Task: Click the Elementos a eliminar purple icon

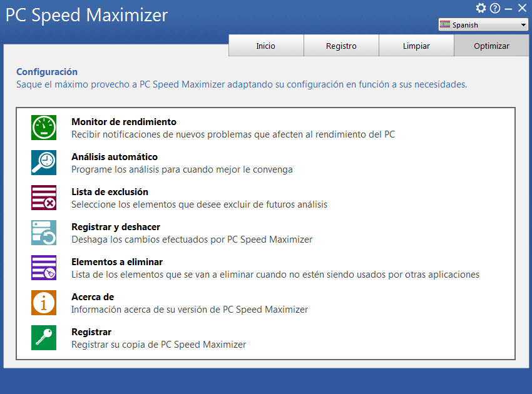Action: click(x=44, y=268)
